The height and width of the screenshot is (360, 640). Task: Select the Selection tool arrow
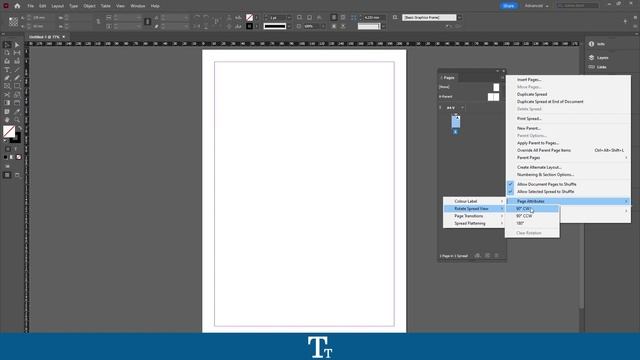[x=7, y=45]
